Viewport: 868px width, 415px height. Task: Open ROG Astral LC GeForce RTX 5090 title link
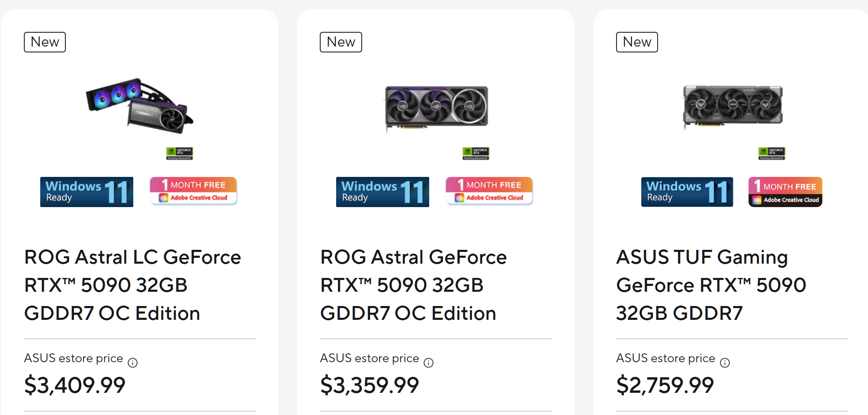click(132, 285)
